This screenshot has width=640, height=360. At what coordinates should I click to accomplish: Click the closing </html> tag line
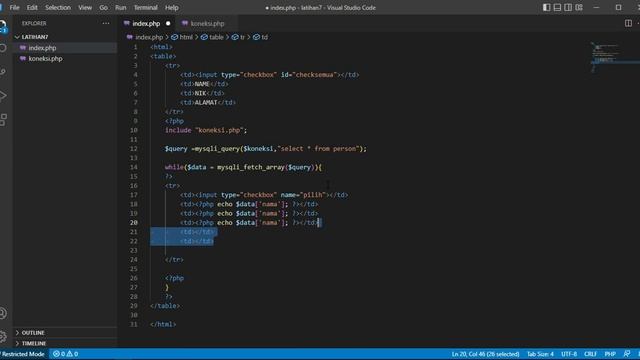point(163,324)
